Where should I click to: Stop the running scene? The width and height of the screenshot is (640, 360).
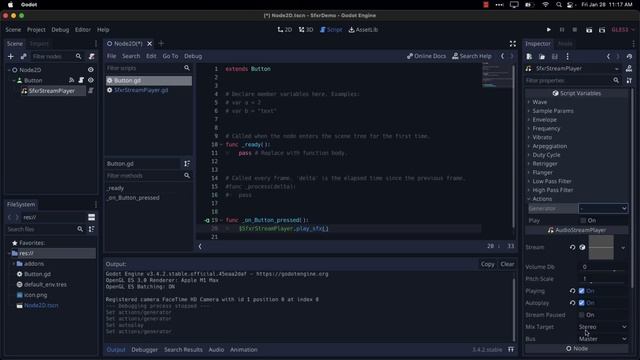[x=575, y=30]
